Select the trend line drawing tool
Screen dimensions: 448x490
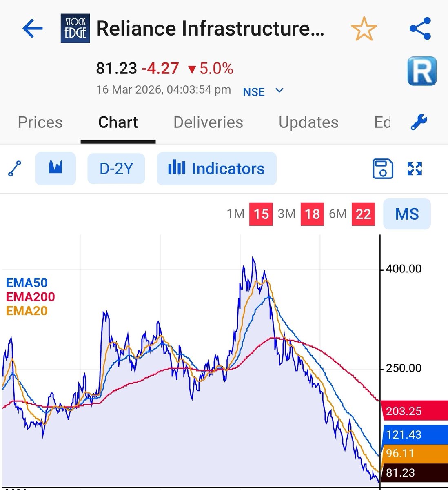15,169
